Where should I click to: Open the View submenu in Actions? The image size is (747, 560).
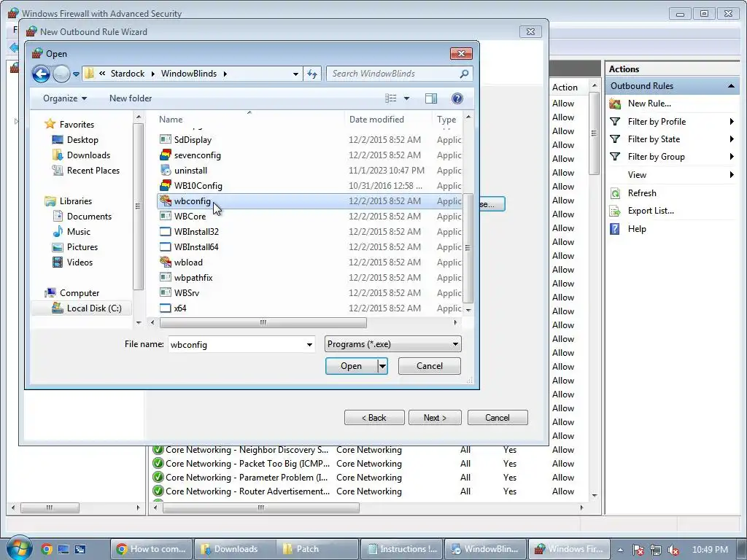(x=731, y=175)
